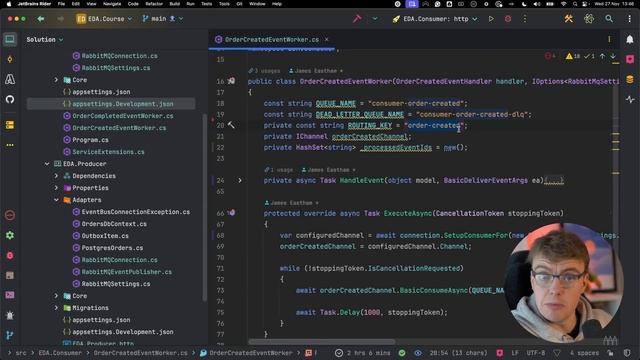640x360 pixels.
Task: Open the Git branch tool window icon
Action: coord(10,335)
